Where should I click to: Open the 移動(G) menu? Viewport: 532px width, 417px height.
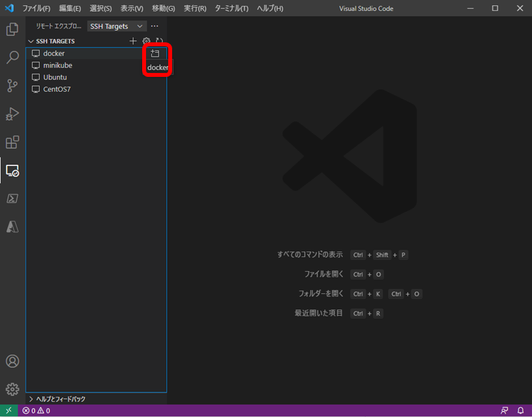[x=164, y=8]
